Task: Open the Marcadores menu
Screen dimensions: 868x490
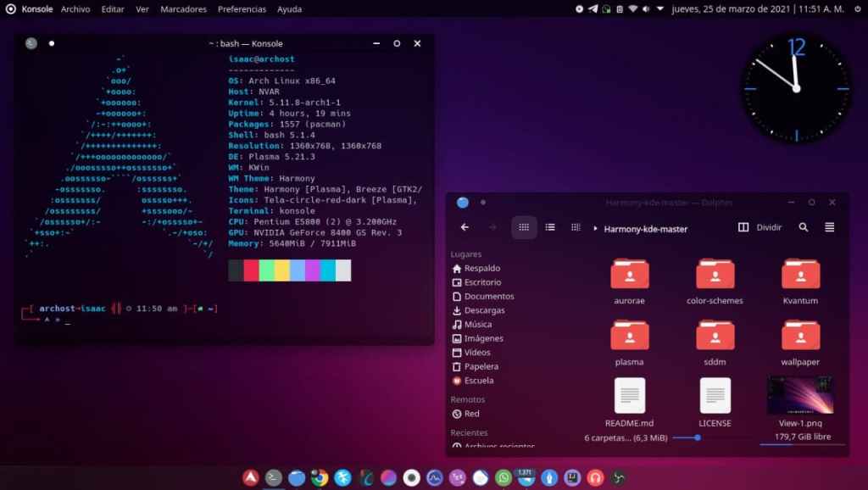Action: 183,9
